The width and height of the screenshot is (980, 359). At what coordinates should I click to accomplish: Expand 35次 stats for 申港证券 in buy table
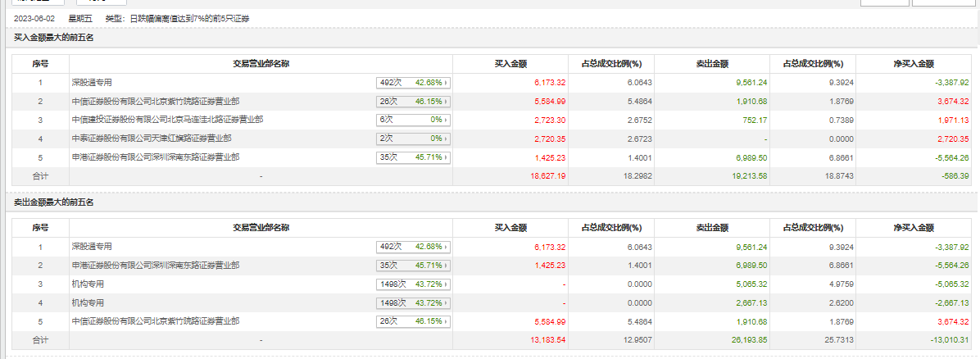point(415,157)
